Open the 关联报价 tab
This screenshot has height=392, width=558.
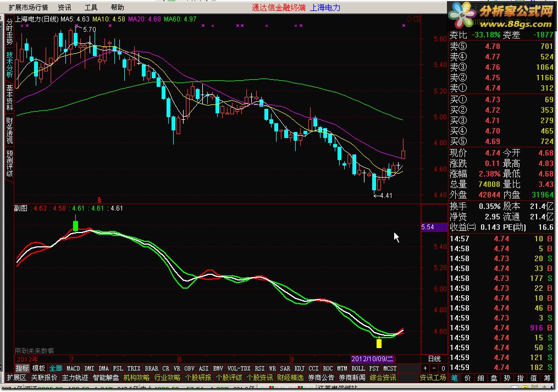[x=44, y=378]
